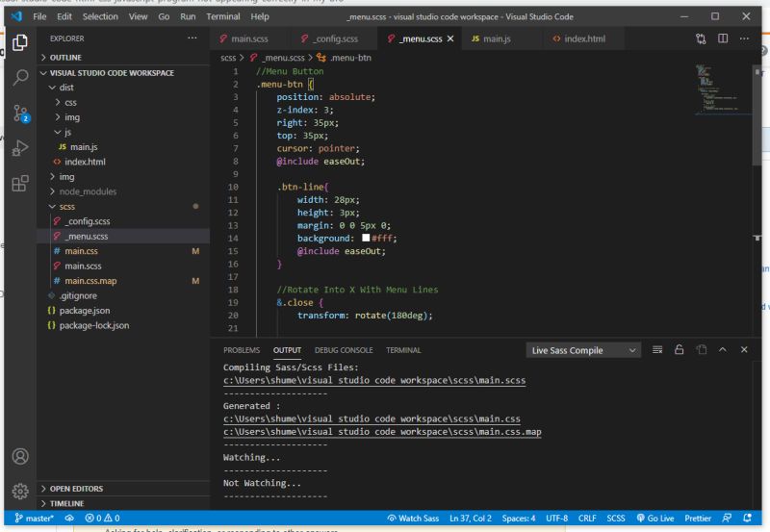The image size is (770, 532).
Task: Click editor vertical scrollbar
Action: (757, 115)
